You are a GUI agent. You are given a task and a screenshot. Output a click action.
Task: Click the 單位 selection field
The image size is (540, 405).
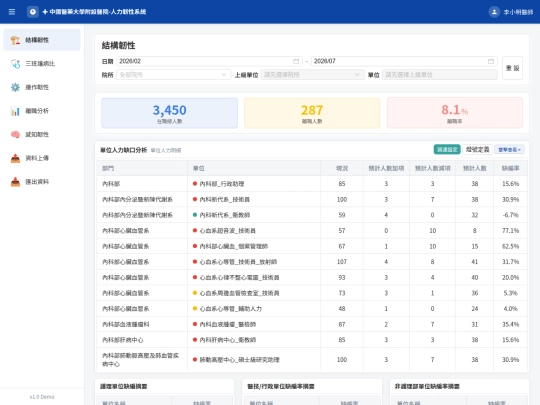(440, 74)
